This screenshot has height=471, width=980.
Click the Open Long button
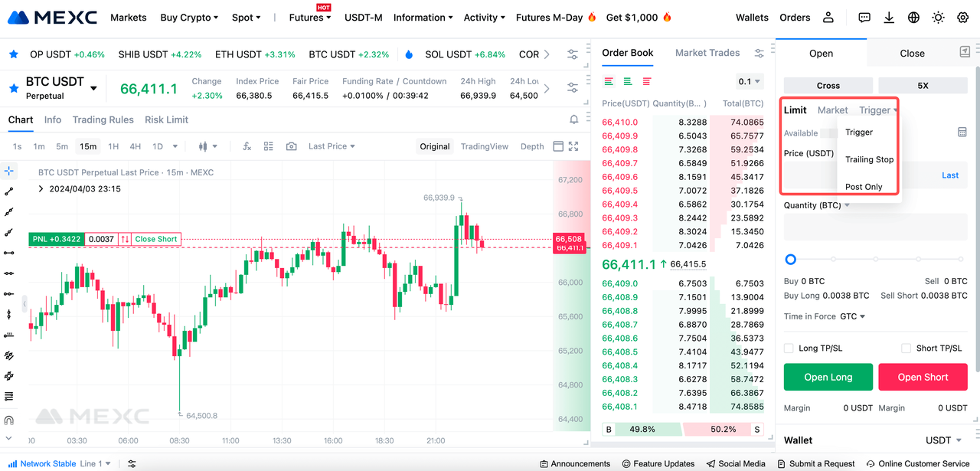point(828,377)
